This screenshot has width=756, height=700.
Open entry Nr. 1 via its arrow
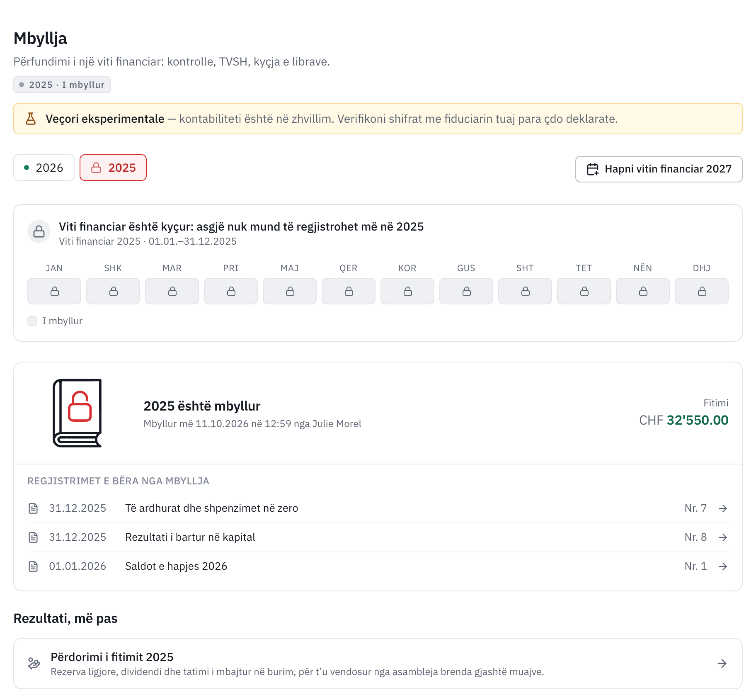click(723, 566)
